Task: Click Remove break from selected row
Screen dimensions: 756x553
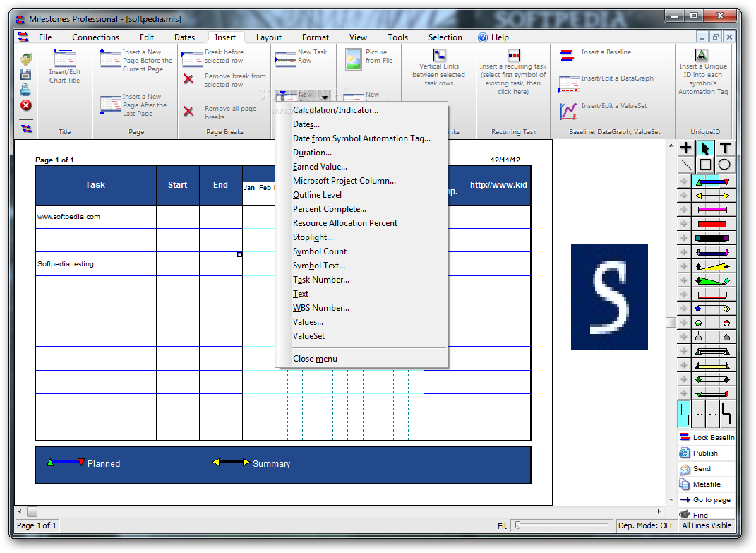Action: [224, 80]
